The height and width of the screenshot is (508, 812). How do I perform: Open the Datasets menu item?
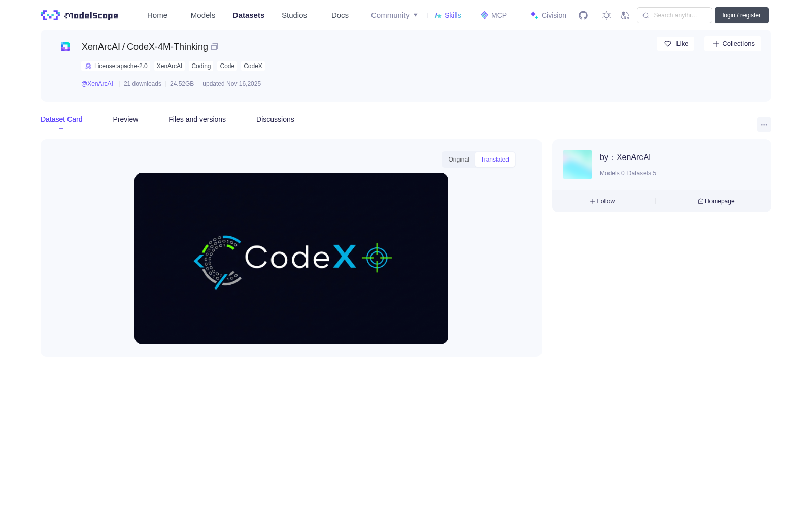coord(249,15)
